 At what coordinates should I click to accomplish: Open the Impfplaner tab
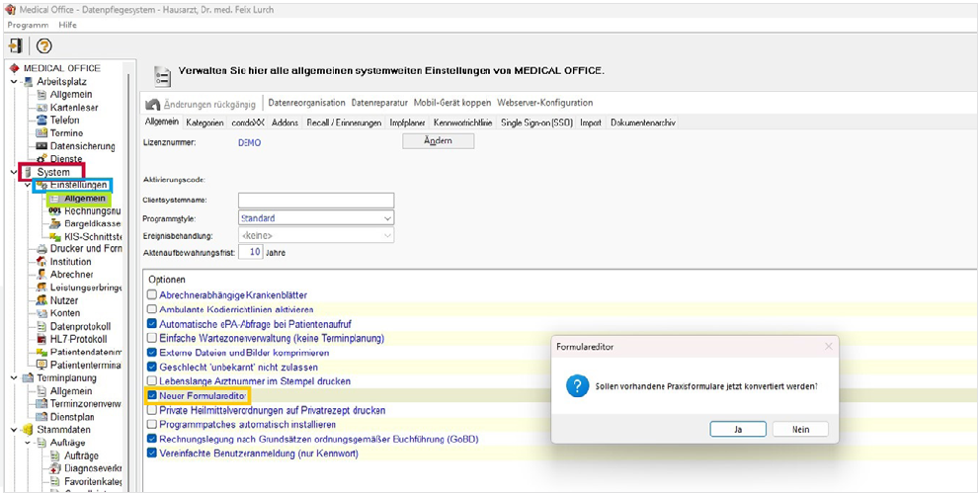407,124
